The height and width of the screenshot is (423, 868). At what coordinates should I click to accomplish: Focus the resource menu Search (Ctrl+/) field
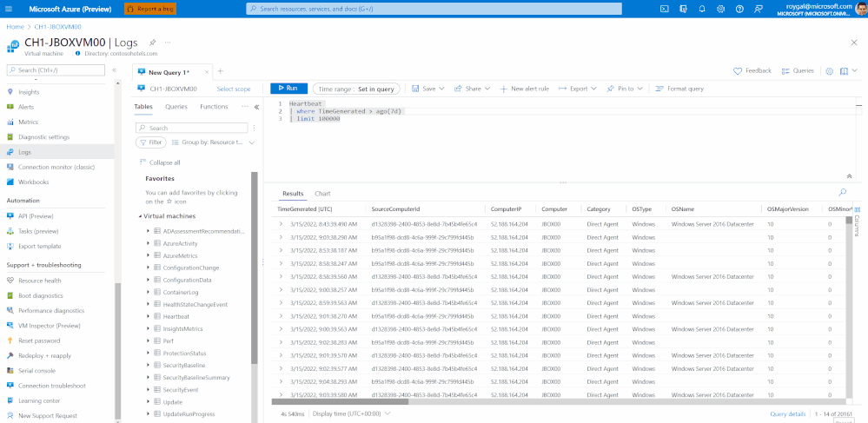pos(56,70)
